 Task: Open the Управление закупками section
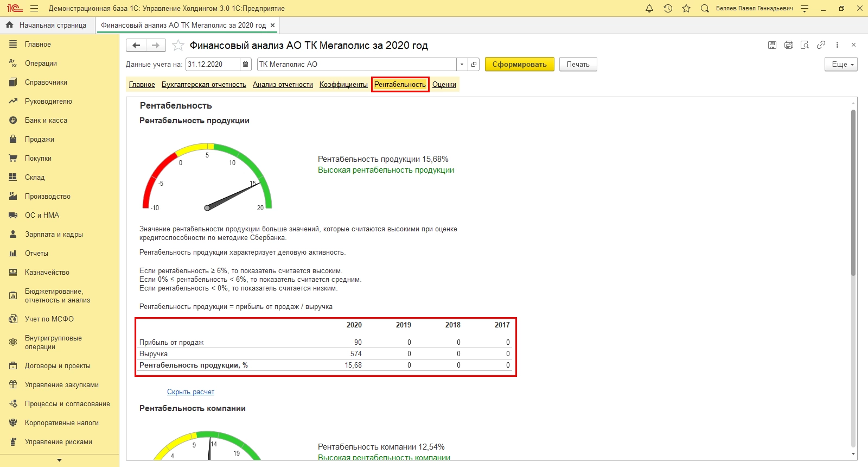tap(60, 385)
